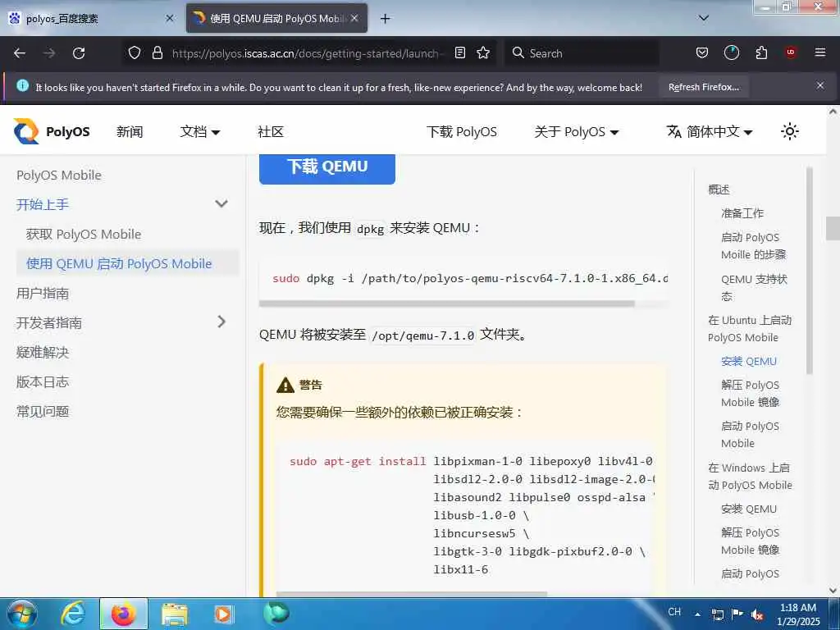Collapse the 开始上手 sidebar section
Viewport: 840px width, 630px height.
[221, 204]
